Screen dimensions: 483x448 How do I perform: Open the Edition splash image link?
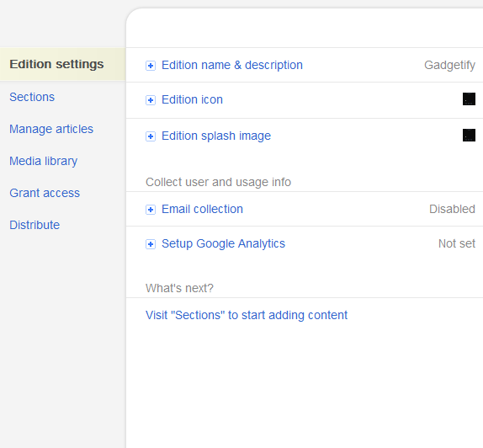(x=216, y=136)
